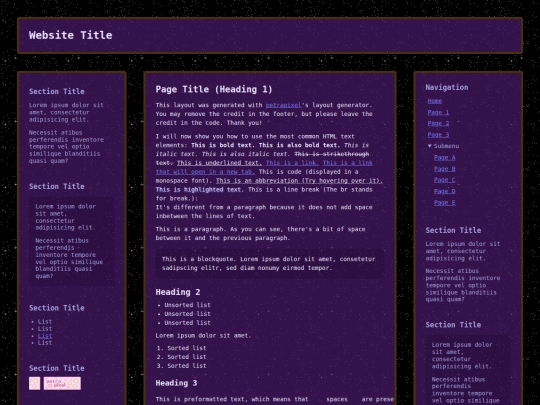Click the 'Website Title' header text
Viewport: 540px width, 405px height.
(x=71, y=35)
